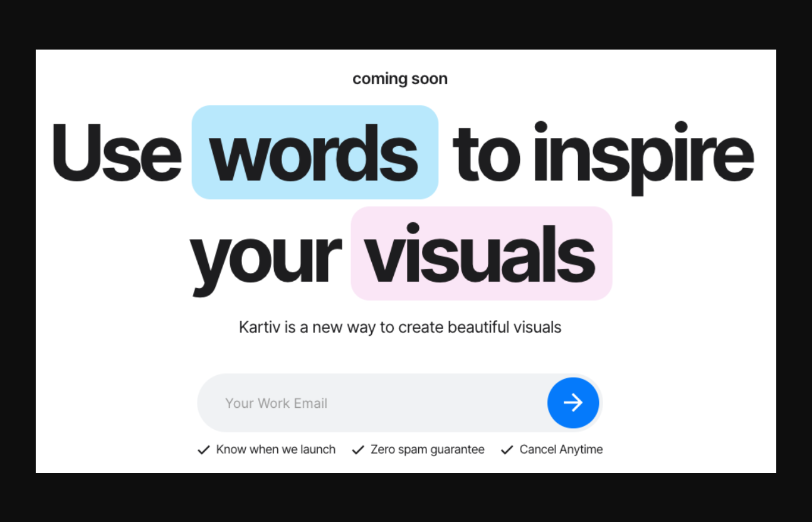812x522 pixels.
Task: Focus the Your Work Email field
Action: pyautogui.click(x=376, y=403)
